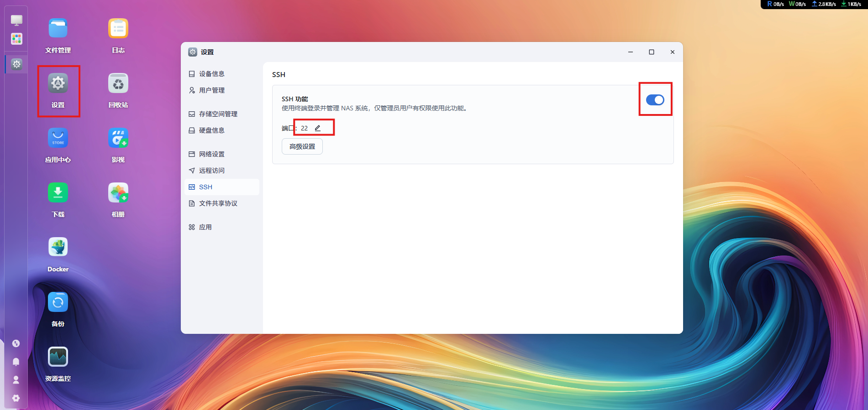Click the pencil icon to edit SSH port
Image resolution: width=868 pixels, height=410 pixels.
click(318, 128)
